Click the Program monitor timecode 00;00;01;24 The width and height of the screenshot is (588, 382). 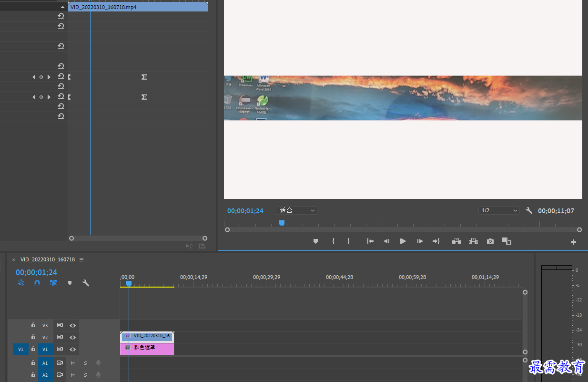(245, 211)
